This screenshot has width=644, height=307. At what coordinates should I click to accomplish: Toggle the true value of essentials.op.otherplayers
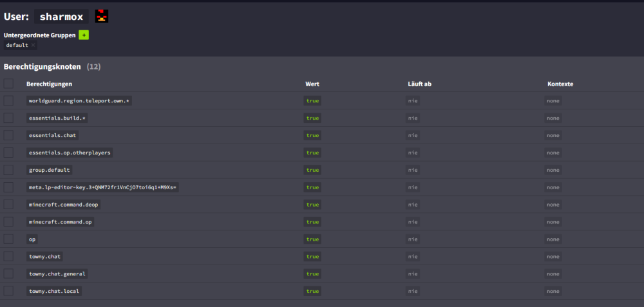click(x=312, y=153)
